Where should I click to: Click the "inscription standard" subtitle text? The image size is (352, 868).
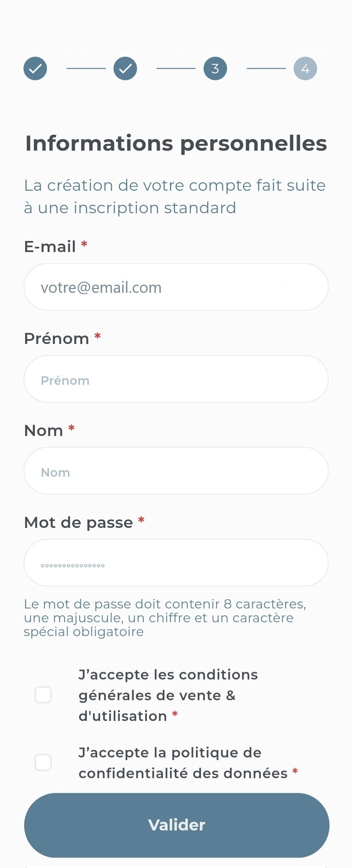click(x=175, y=196)
